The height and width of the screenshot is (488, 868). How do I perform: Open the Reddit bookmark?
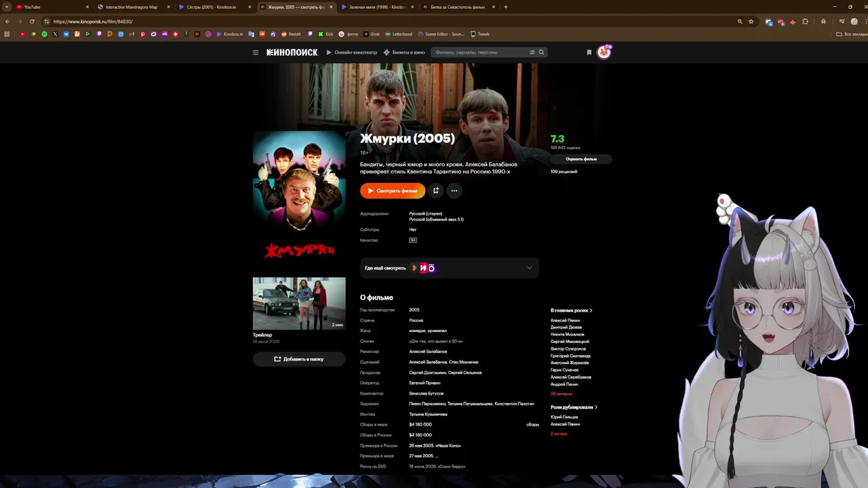(291, 34)
